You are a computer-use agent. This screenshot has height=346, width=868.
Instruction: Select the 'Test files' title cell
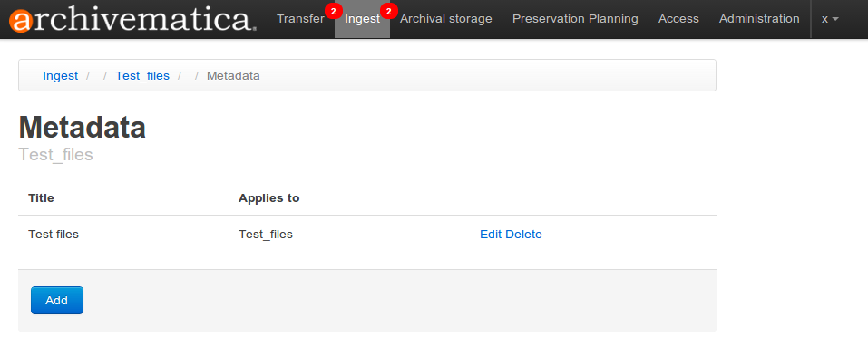(54, 235)
